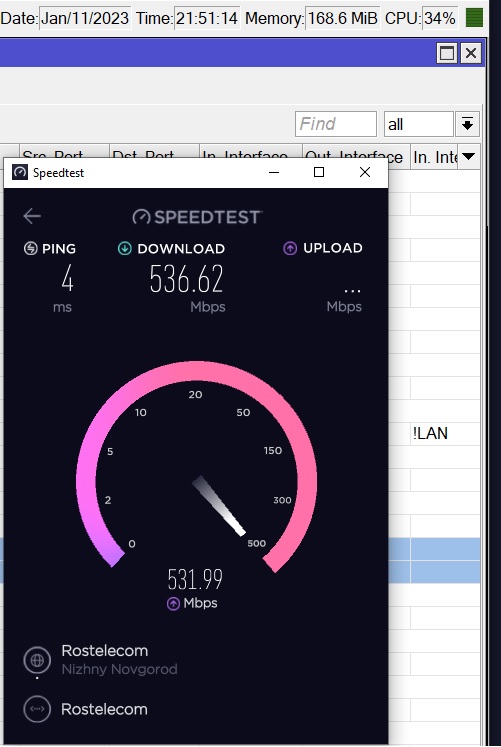Close the Speedtest window
501x747 pixels.
(x=365, y=172)
